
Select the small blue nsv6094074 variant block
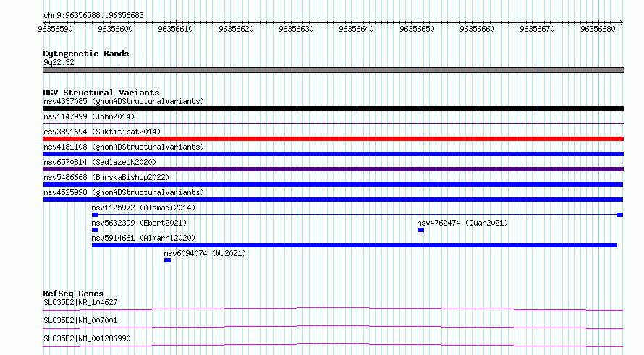[167, 260]
